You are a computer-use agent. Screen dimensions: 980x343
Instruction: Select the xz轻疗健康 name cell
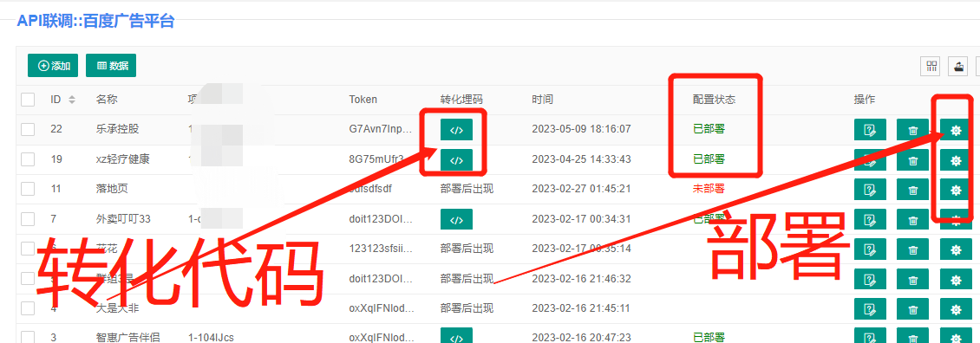tap(122, 159)
